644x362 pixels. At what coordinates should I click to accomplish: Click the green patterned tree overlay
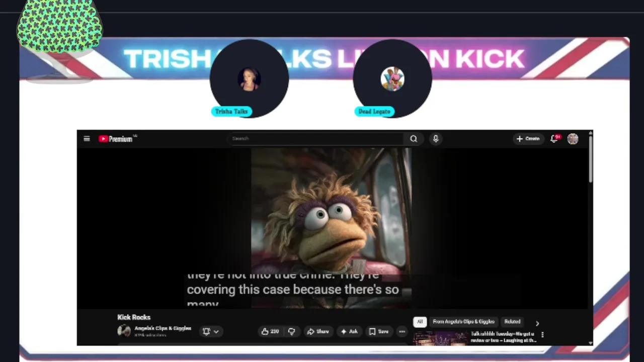60,26
